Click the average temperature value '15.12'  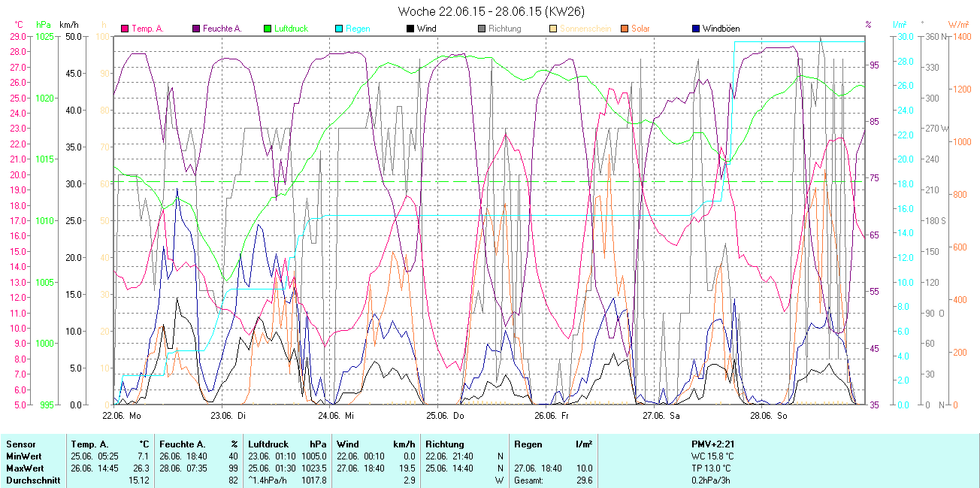pos(140,480)
